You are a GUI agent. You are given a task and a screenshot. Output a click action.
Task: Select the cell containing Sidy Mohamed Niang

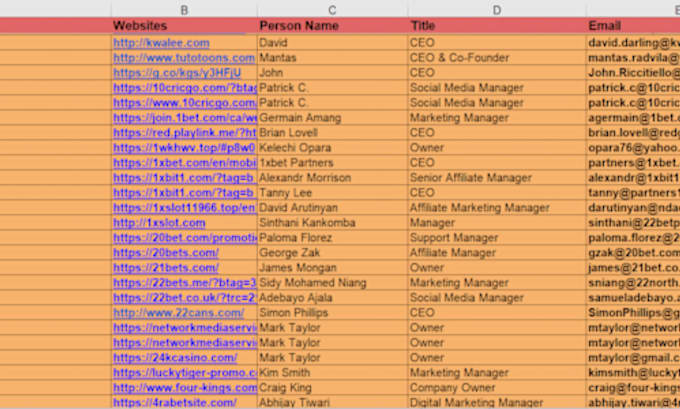(x=332, y=282)
